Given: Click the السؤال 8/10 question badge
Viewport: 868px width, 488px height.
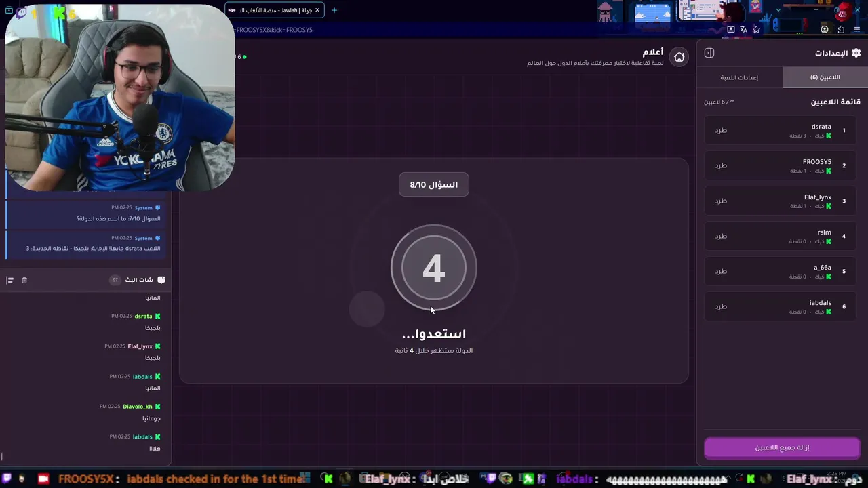Looking at the screenshot, I should coord(434,184).
